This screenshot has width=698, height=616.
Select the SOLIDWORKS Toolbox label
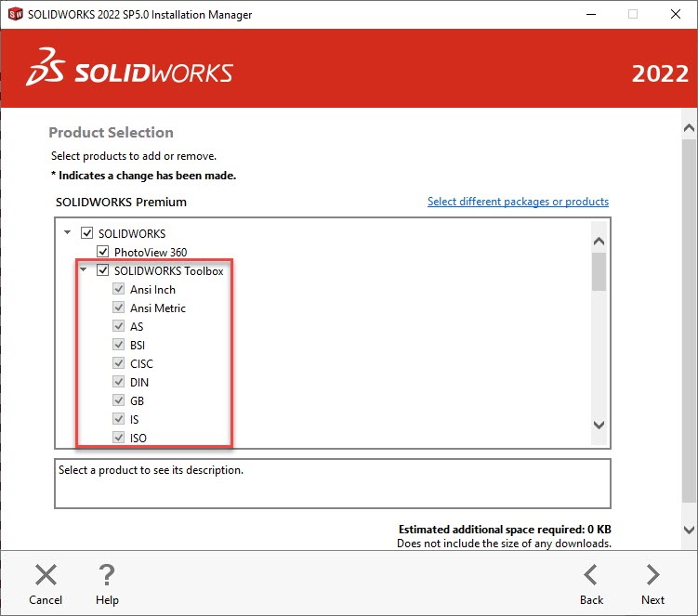169,271
